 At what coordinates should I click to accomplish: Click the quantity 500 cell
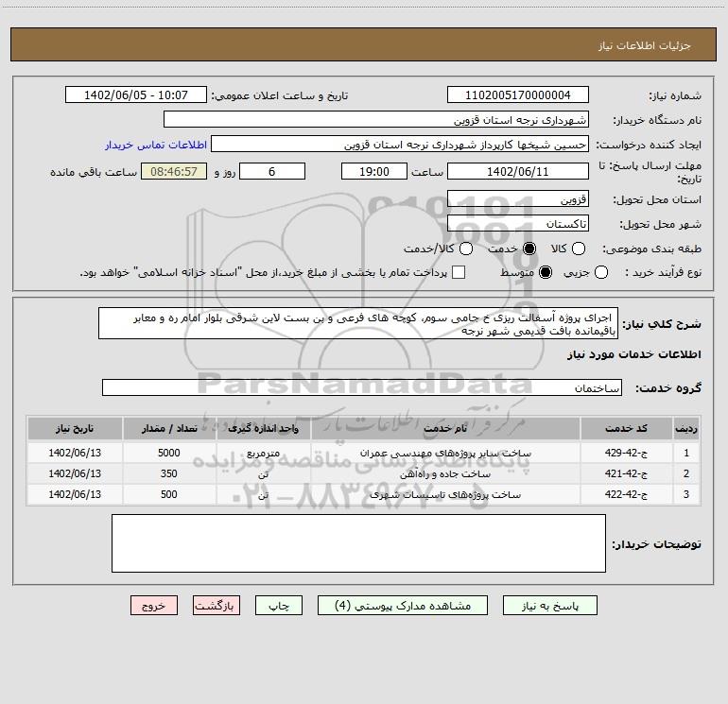coord(169,495)
